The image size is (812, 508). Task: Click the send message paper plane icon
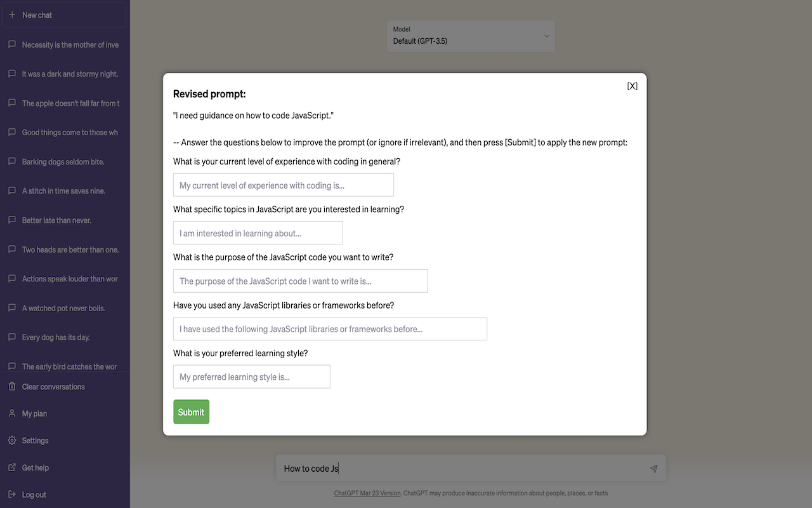(653, 469)
